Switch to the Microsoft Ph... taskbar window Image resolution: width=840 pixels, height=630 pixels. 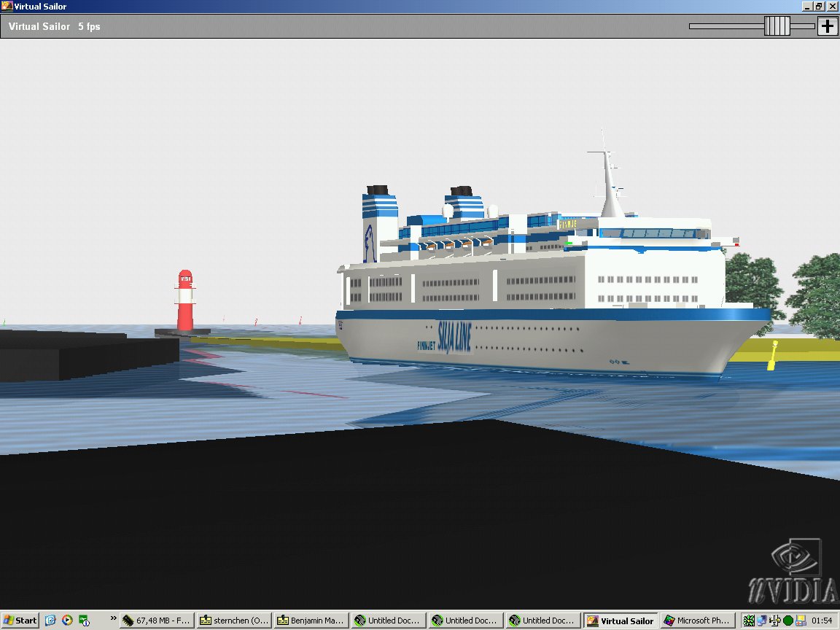click(x=698, y=621)
